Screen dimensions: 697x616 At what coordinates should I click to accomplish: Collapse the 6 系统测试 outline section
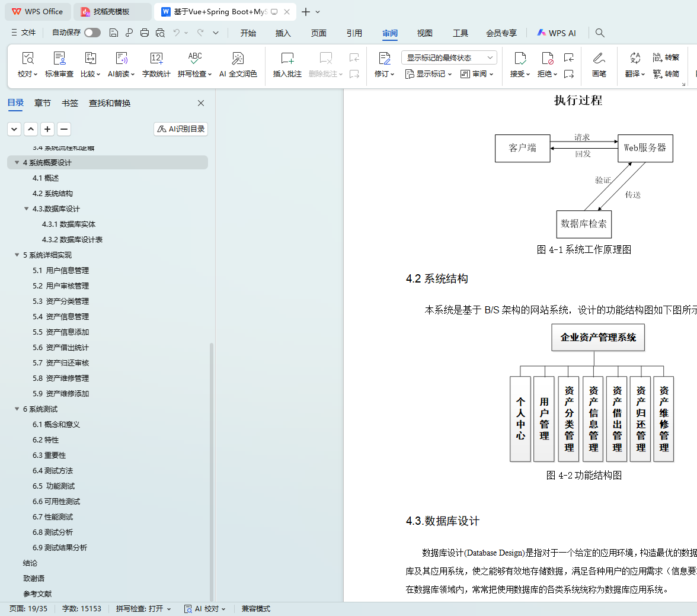click(x=17, y=409)
